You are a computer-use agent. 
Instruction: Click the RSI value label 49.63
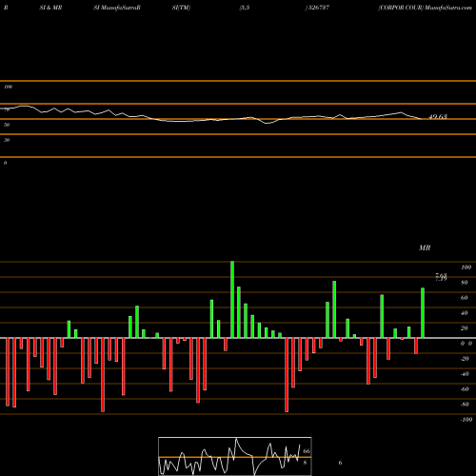[438, 117]
